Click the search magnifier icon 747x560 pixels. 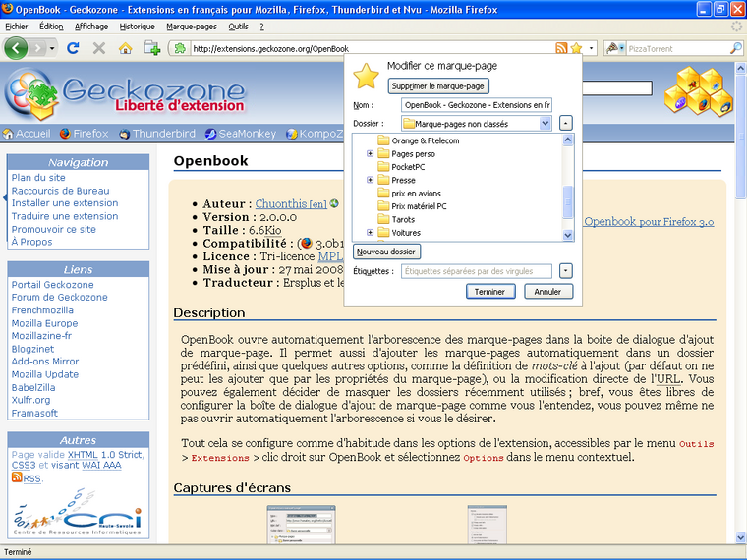[736, 48]
